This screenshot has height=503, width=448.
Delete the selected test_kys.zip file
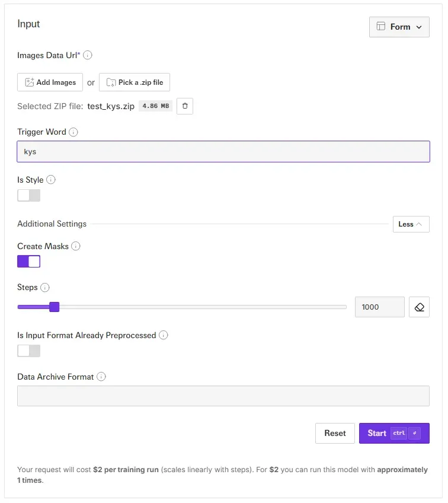coord(185,106)
